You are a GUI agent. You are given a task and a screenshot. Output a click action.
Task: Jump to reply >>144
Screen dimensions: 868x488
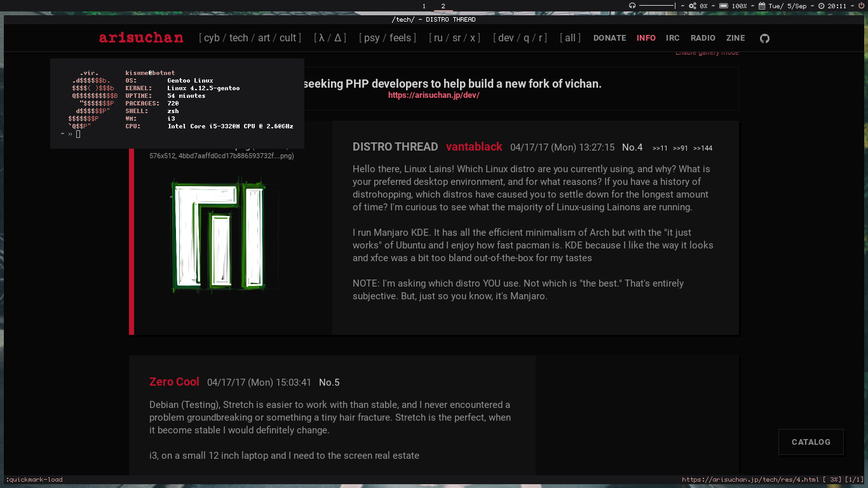[x=702, y=148]
